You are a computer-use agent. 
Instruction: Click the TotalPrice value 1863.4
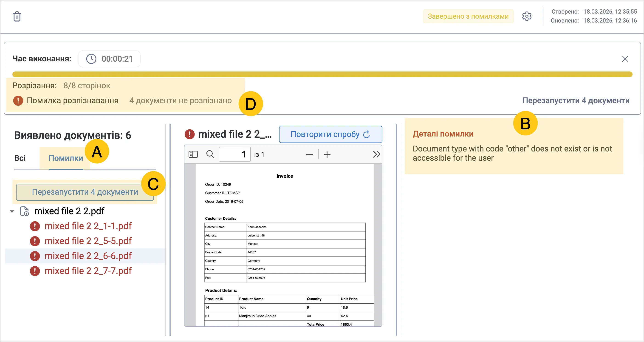coord(346,324)
